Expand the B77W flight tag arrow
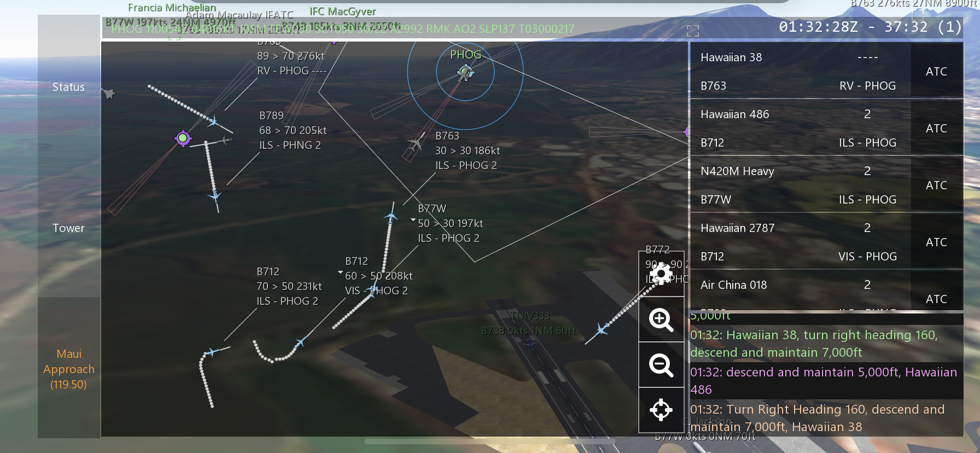Image resolution: width=980 pixels, height=453 pixels. (x=413, y=219)
